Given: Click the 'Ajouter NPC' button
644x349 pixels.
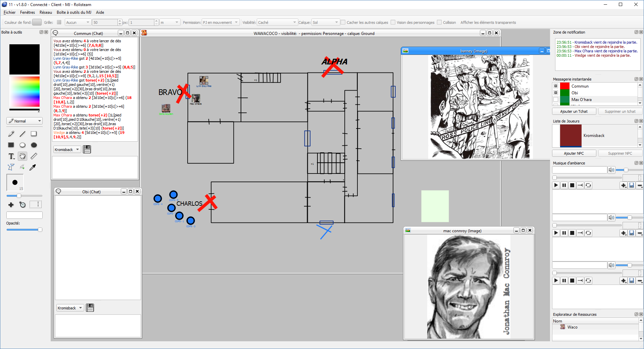Looking at the screenshot, I should tap(574, 153).
